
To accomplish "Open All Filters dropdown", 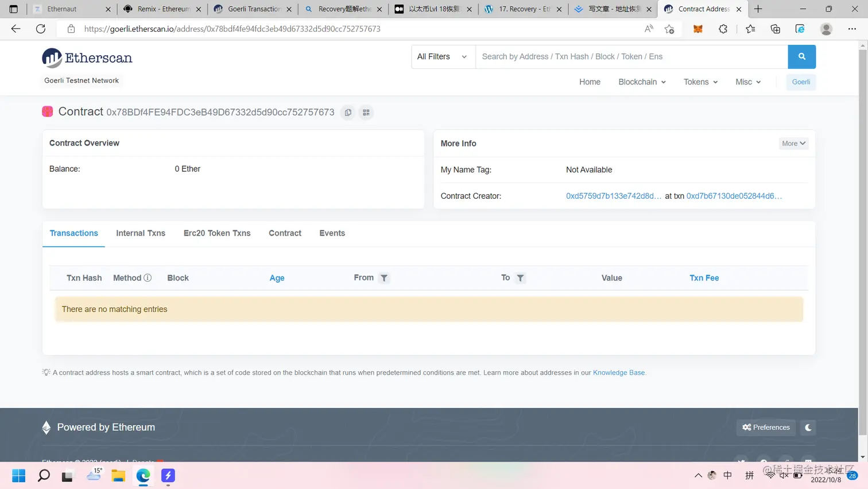I will [x=443, y=56].
